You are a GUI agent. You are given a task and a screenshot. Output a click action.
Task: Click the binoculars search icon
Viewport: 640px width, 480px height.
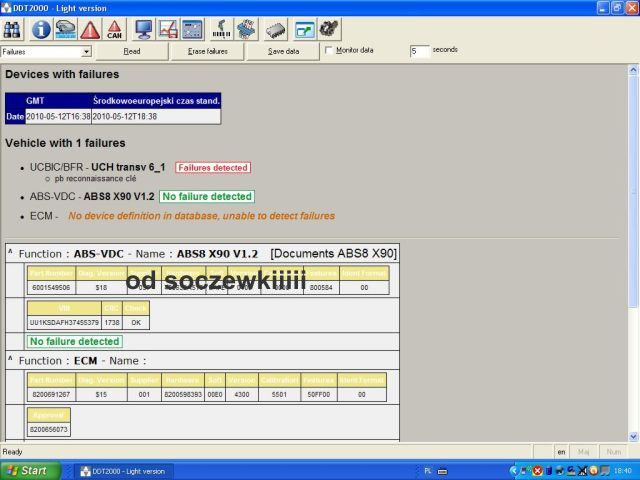click(12, 29)
